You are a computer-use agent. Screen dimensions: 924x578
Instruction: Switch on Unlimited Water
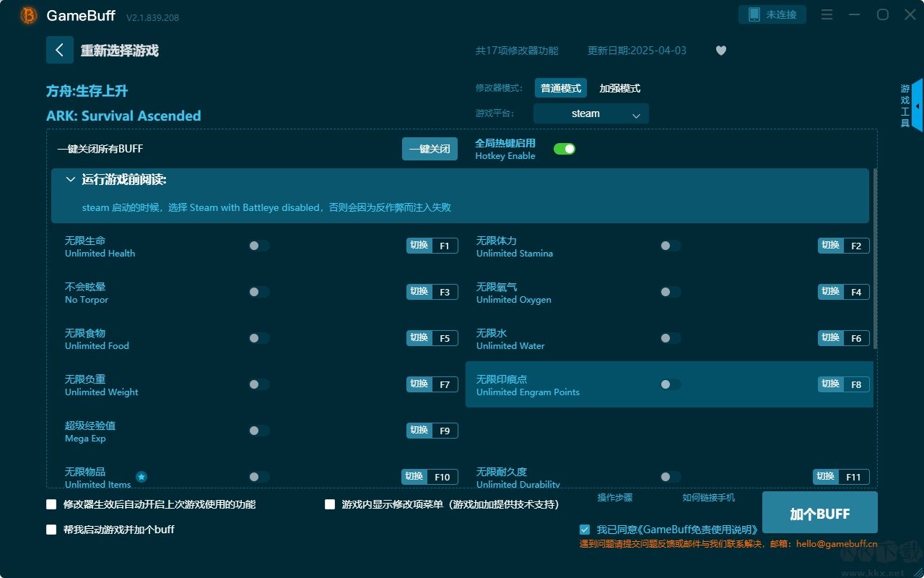click(671, 338)
